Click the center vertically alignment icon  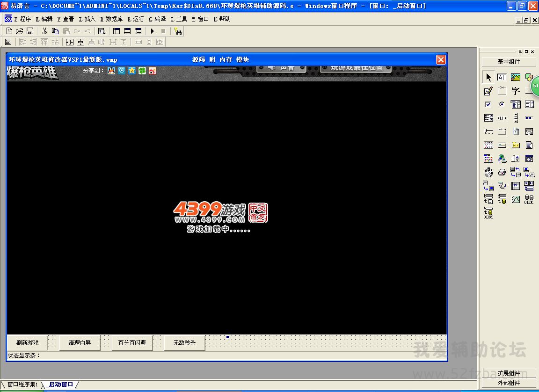point(80,42)
